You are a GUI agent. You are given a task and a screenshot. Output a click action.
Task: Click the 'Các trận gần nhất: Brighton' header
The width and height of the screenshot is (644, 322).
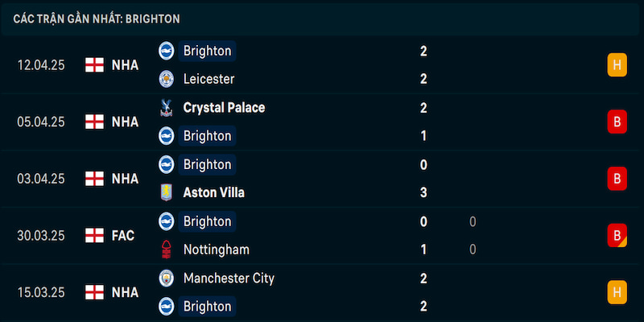[97, 19]
